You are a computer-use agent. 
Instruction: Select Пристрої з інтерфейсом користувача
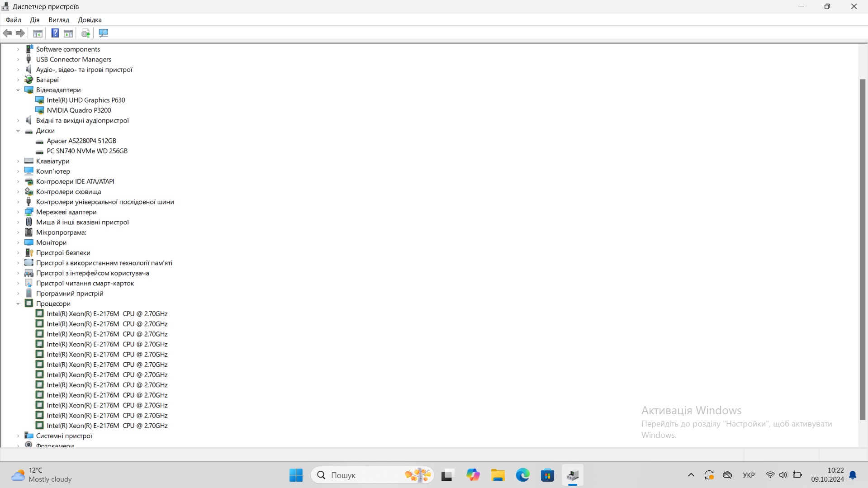click(92, 273)
